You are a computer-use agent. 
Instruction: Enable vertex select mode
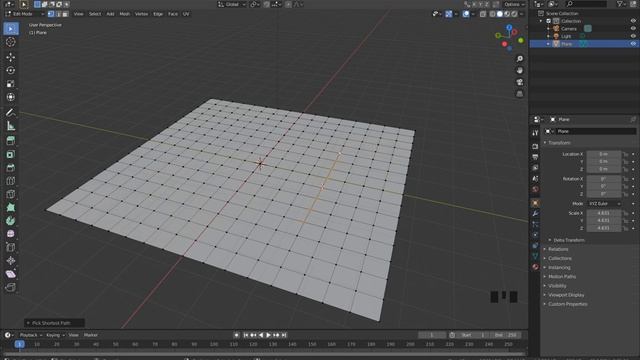(51, 14)
